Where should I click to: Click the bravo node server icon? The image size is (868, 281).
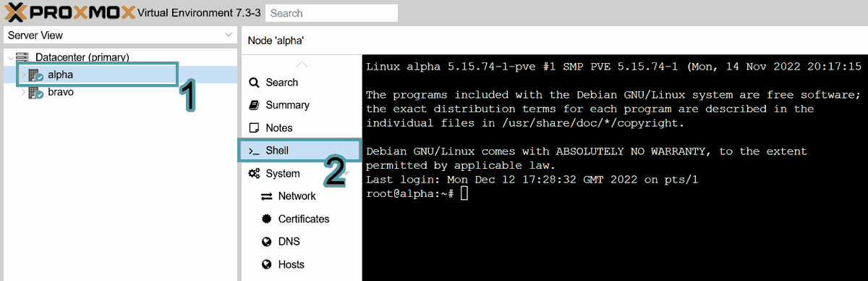coord(36,93)
